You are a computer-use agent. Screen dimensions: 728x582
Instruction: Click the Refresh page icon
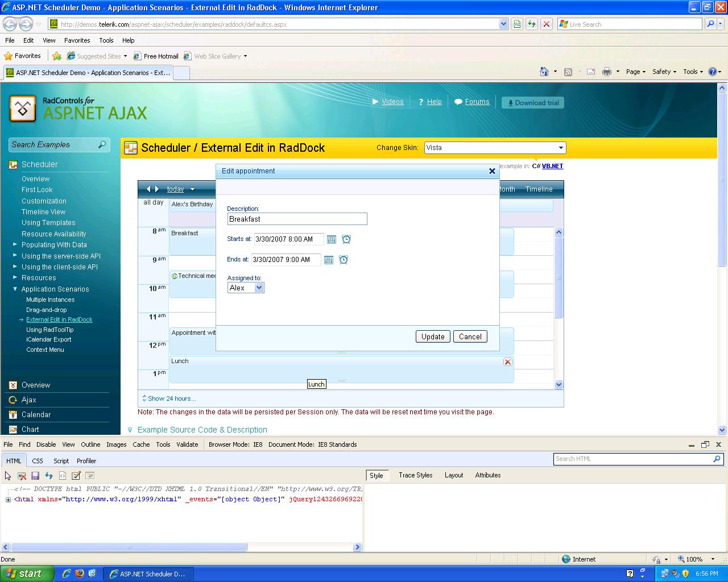pyautogui.click(x=532, y=24)
